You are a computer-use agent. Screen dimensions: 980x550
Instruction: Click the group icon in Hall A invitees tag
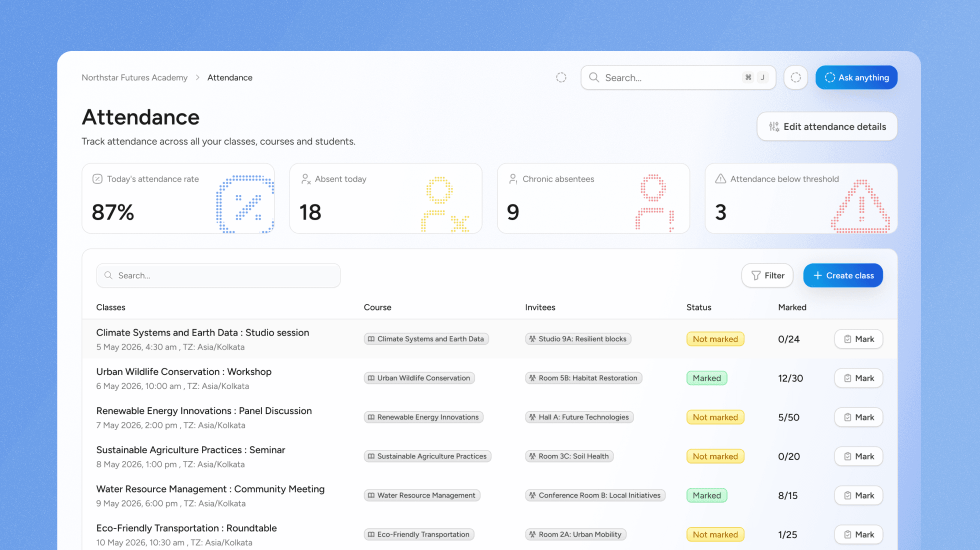pos(532,417)
